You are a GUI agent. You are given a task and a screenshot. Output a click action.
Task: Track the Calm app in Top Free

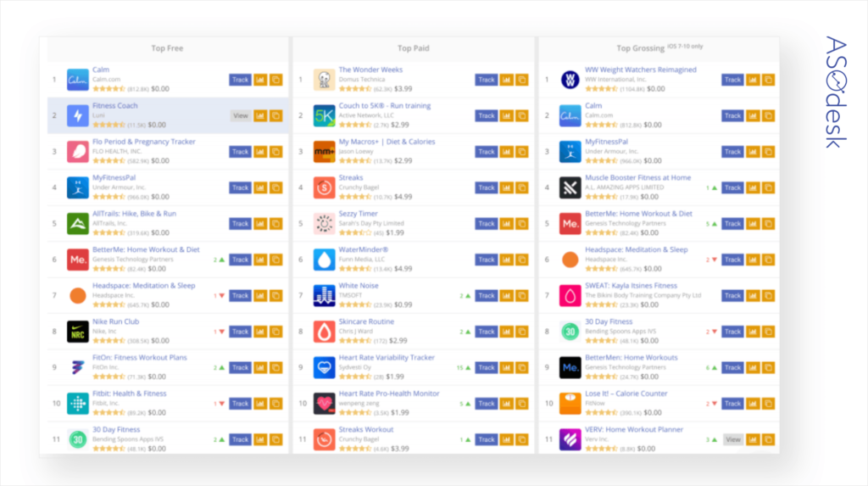pos(240,80)
